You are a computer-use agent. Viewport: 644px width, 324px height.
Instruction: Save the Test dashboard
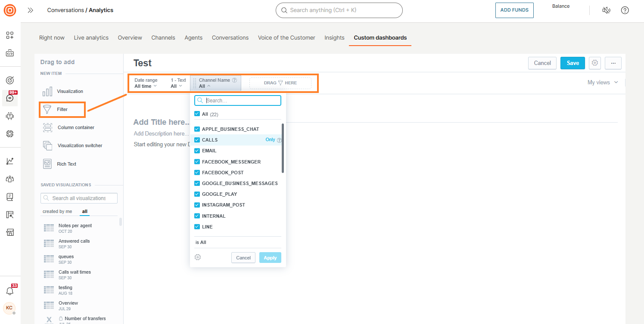click(572, 63)
